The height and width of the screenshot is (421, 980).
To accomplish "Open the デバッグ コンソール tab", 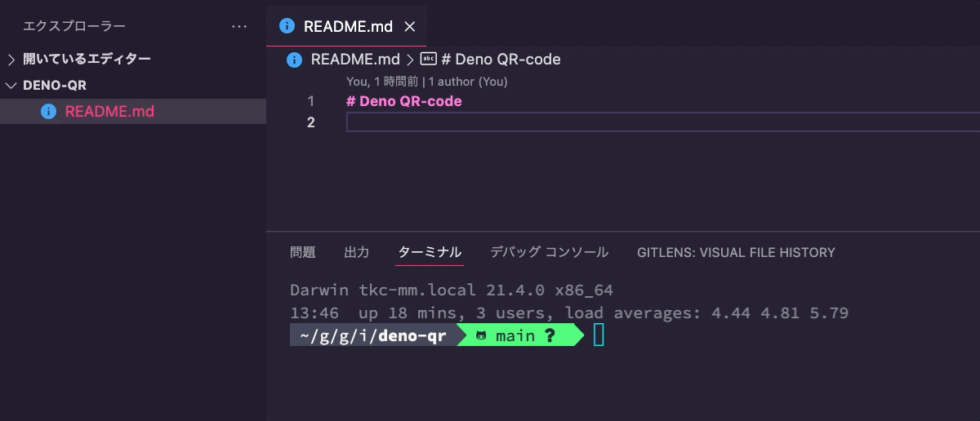I will click(549, 252).
